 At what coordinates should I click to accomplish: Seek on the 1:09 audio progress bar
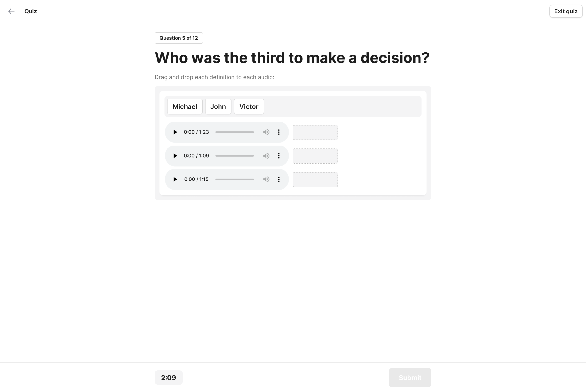tap(234, 156)
